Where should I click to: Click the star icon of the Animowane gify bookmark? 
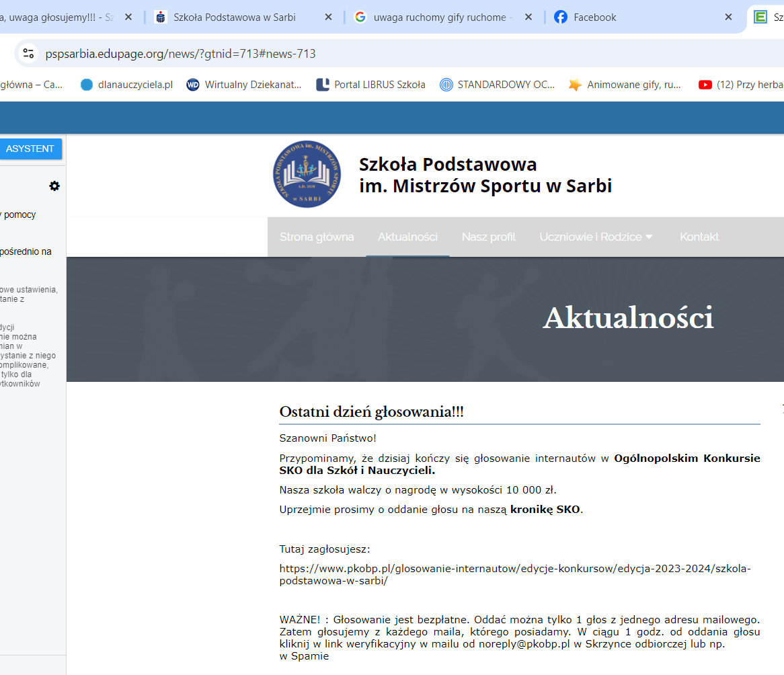[x=575, y=85]
